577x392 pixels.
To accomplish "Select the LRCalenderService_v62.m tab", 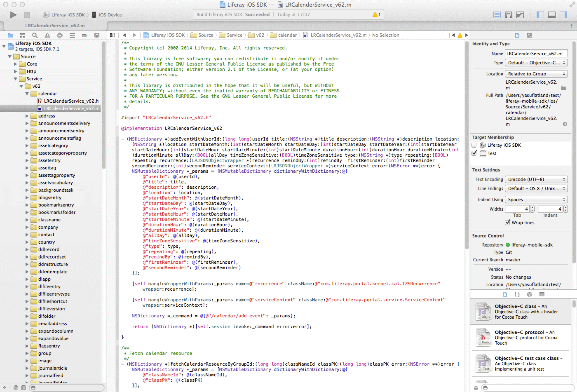I will pyautogui.click(x=55, y=26).
